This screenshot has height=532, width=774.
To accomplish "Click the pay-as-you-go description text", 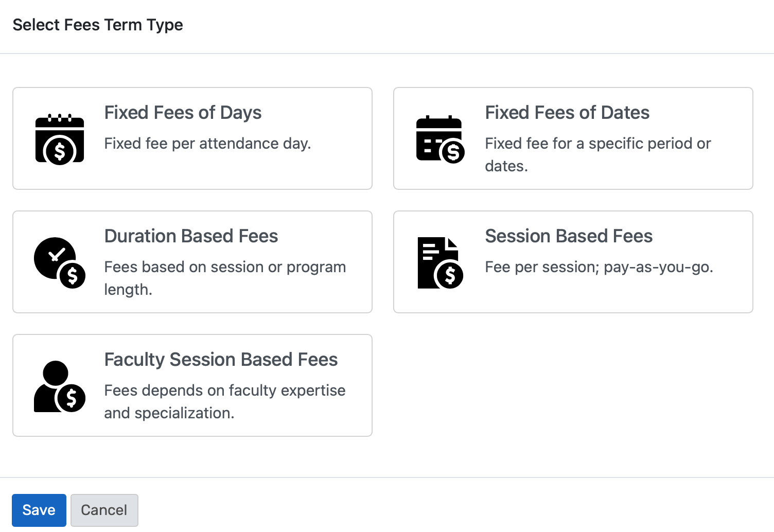I will click(x=599, y=267).
